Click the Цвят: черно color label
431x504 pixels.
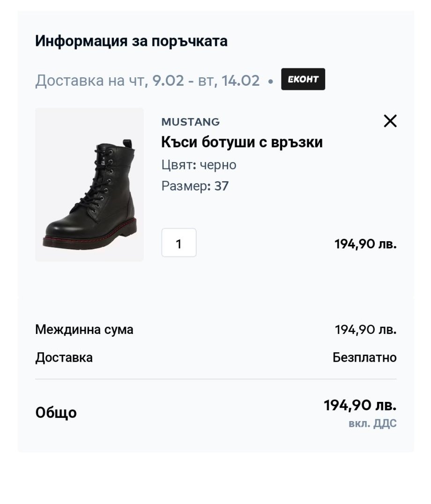pyautogui.click(x=199, y=165)
